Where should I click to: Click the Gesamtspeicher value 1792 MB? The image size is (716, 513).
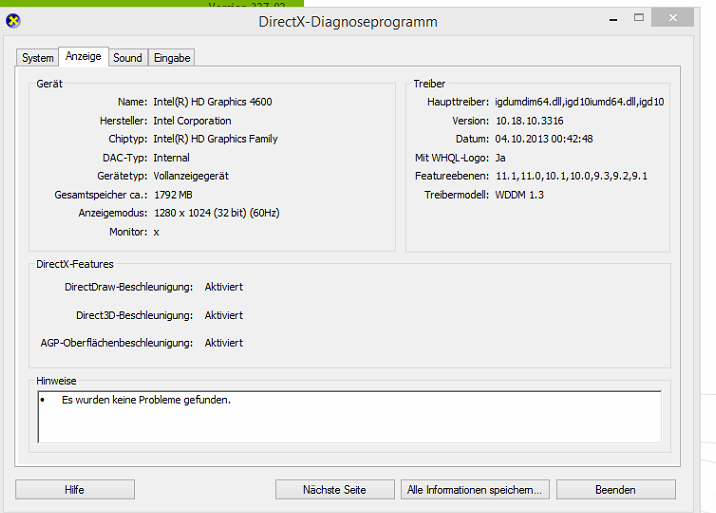pyautogui.click(x=173, y=195)
